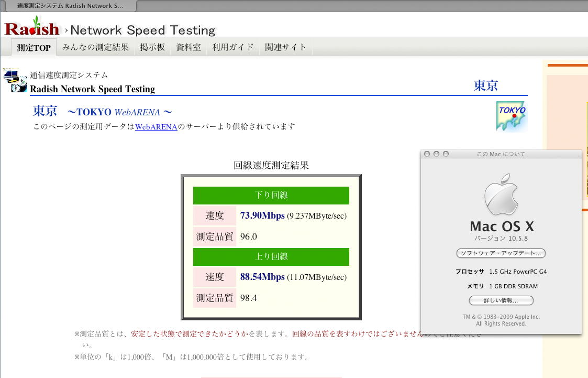The image size is (588, 378).
Task: Click the Apple logo in the About This Mac window
Action: pyautogui.click(x=501, y=194)
